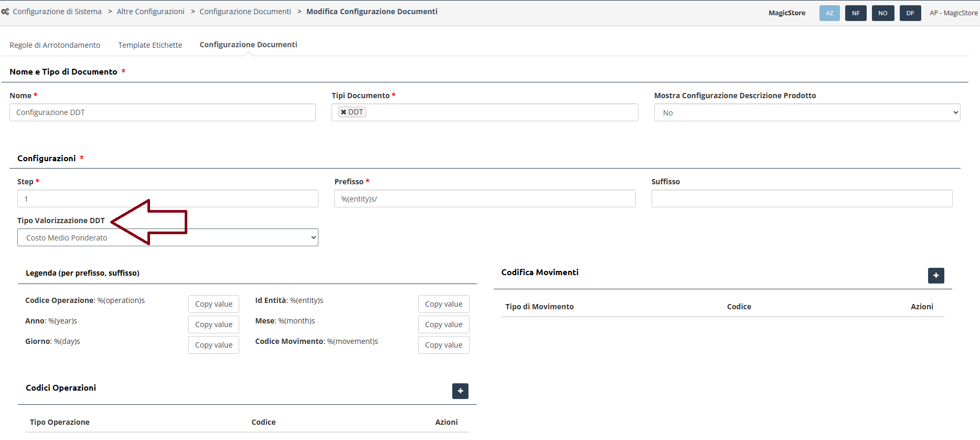Switch to Regole di Arrotondamento tab
Viewport: 980px width, 440px height.
55,45
